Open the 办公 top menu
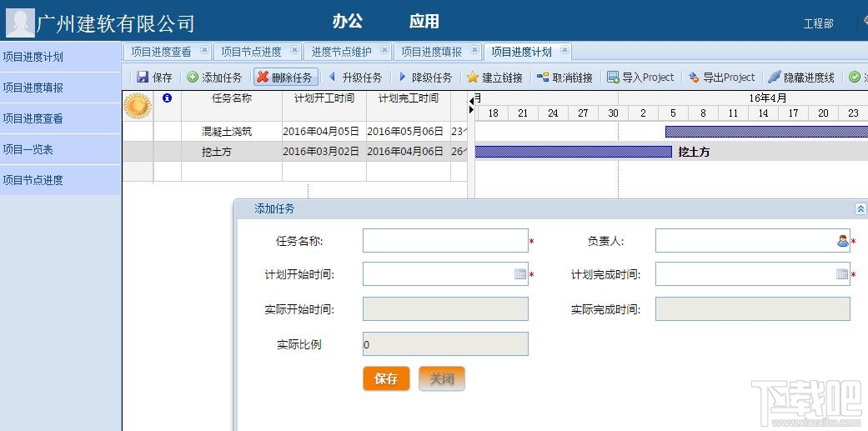This screenshot has height=431, width=868. pos(348,22)
